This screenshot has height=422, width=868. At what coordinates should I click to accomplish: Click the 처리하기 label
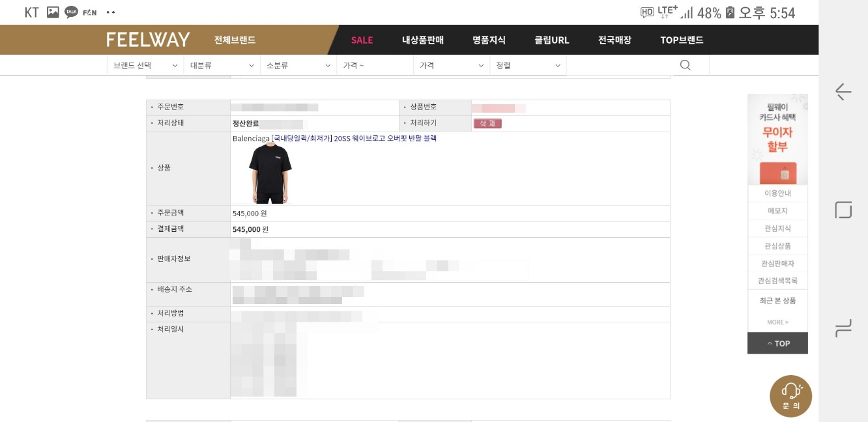click(424, 123)
